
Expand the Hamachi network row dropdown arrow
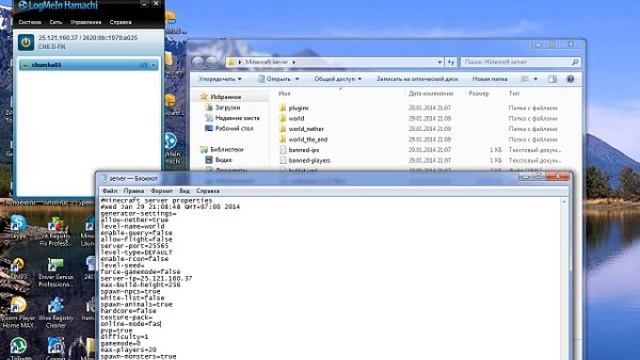click(x=153, y=65)
